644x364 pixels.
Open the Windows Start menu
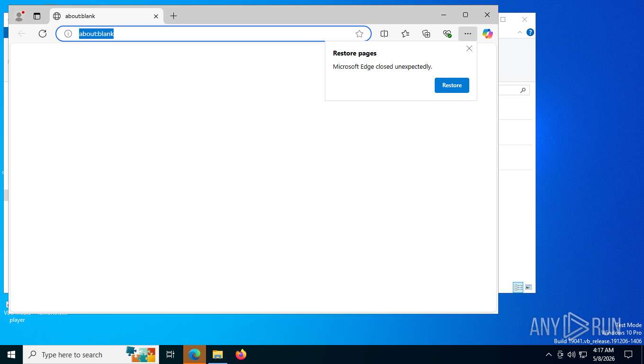pyautogui.click(x=11, y=355)
